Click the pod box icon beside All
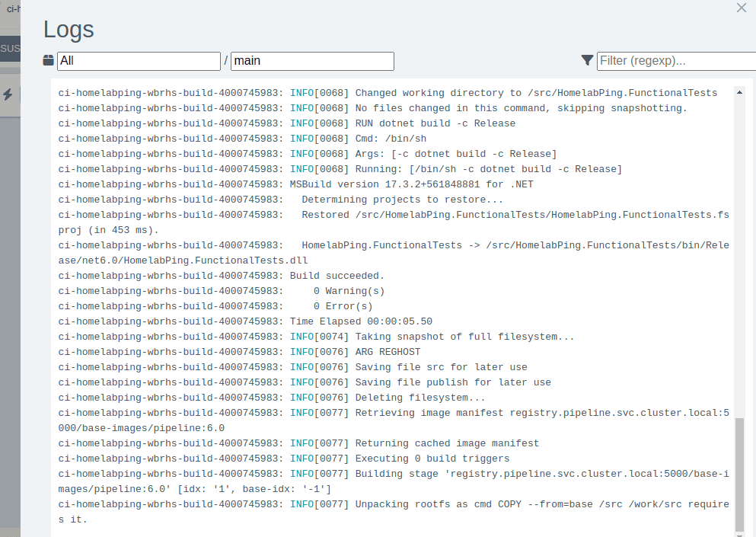This screenshot has height=537, width=756. [x=49, y=60]
